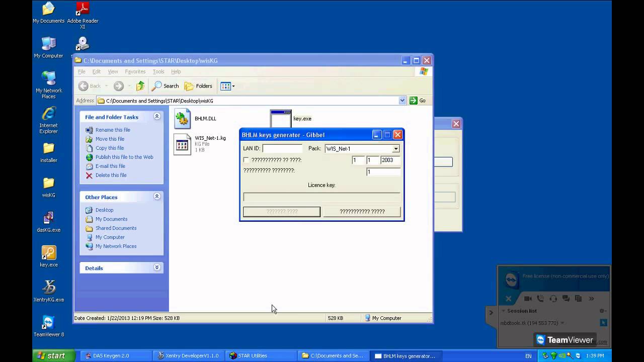
Task: Select key.exe file in Explorer window
Action: [x=291, y=119]
